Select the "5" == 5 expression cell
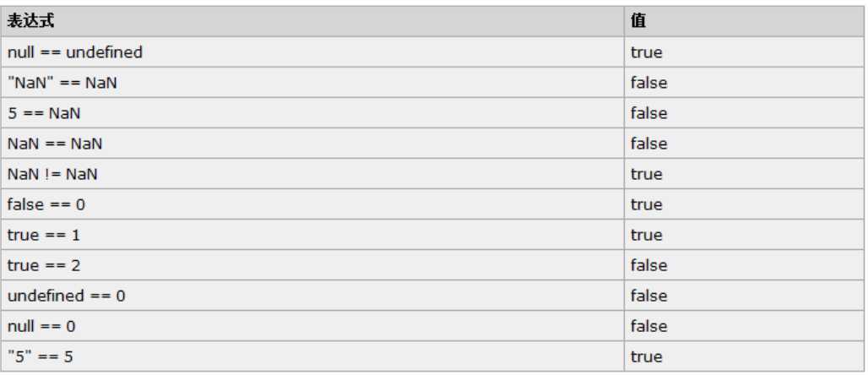 tap(312, 356)
